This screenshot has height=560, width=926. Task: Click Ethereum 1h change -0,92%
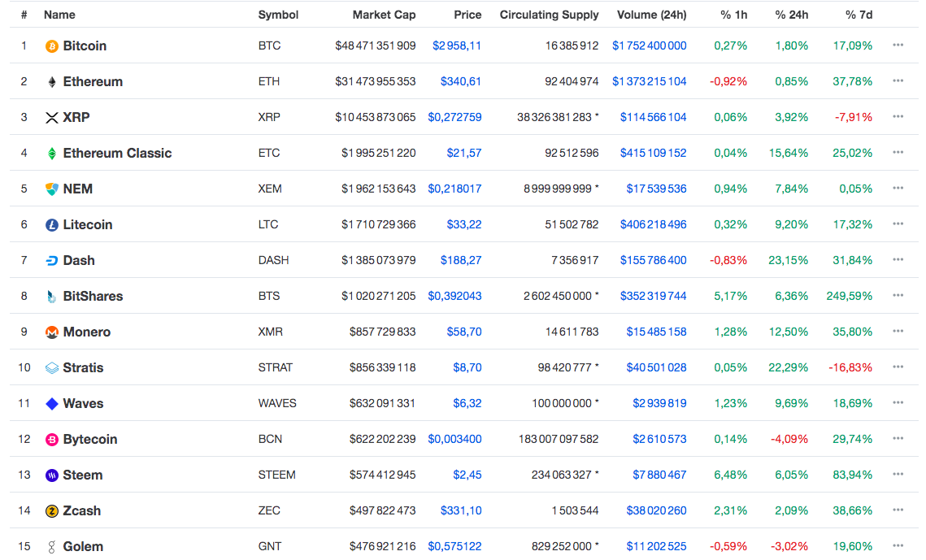click(728, 82)
